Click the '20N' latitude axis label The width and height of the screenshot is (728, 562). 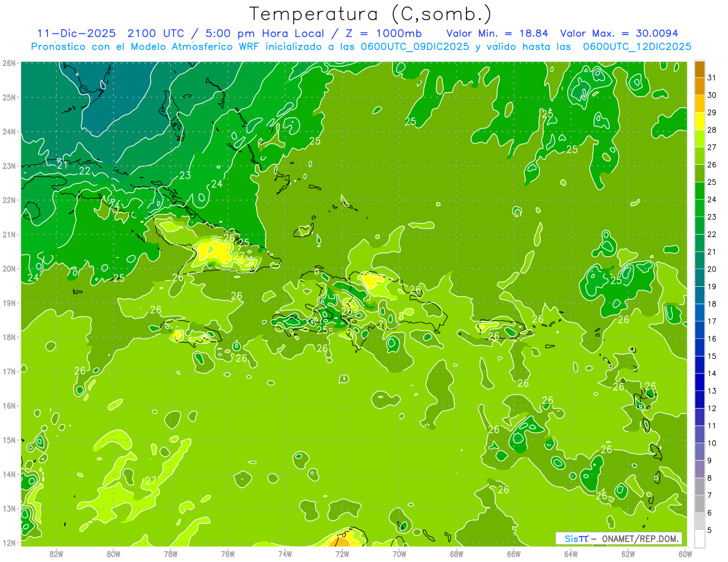[x=8, y=269]
